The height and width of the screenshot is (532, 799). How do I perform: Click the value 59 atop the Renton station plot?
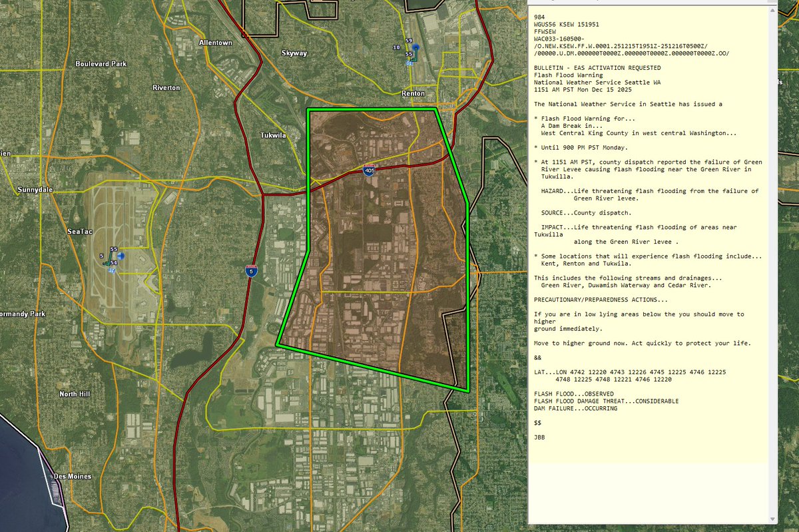[x=409, y=41]
